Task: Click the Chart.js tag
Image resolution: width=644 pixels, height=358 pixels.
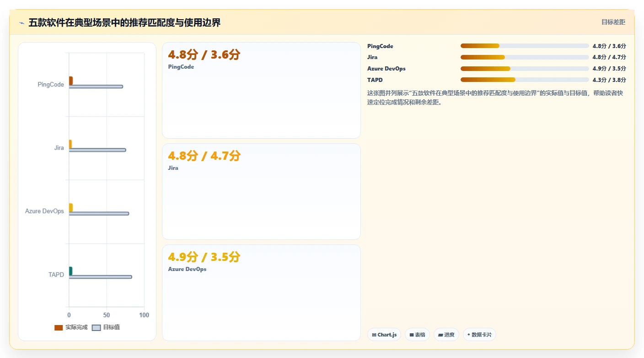Action: [x=384, y=335]
